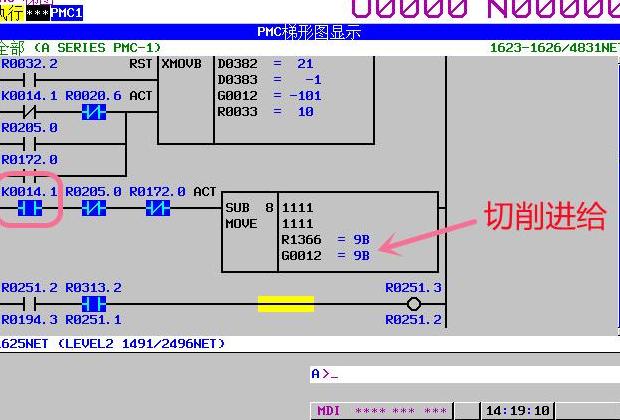Click the PMC1 indicator in the status line
Viewport: 620px width, 420px height.
click(x=66, y=13)
